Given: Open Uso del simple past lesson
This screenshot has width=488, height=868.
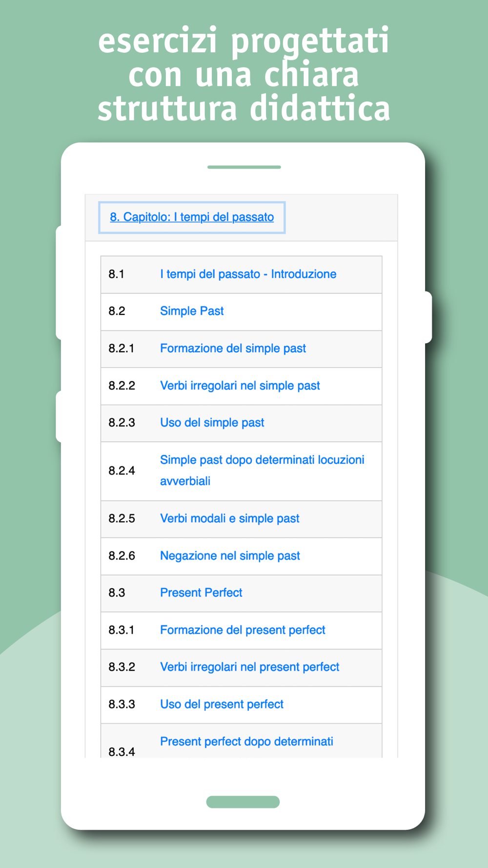Looking at the screenshot, I should point(212,423).
